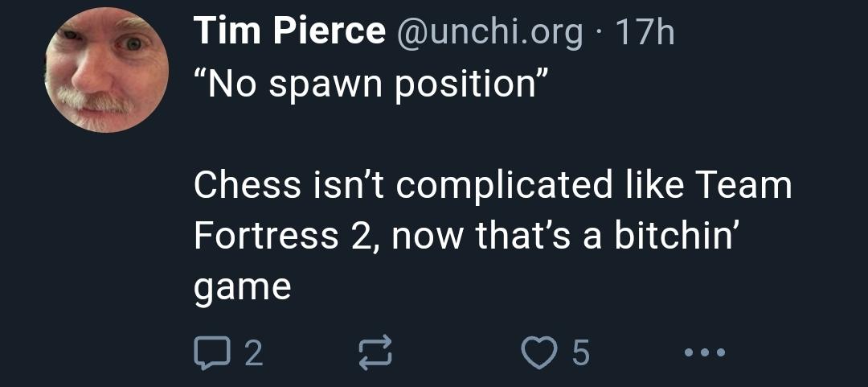The height and width of the screenshot is (387, 868).
Task: Open Tim Pierce's profile picture
Action: click(107, 71)
